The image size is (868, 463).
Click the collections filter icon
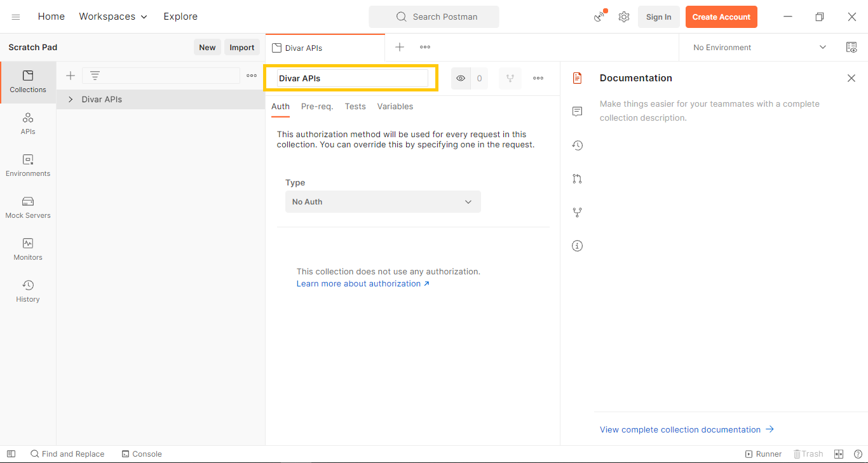pos(95,76)
